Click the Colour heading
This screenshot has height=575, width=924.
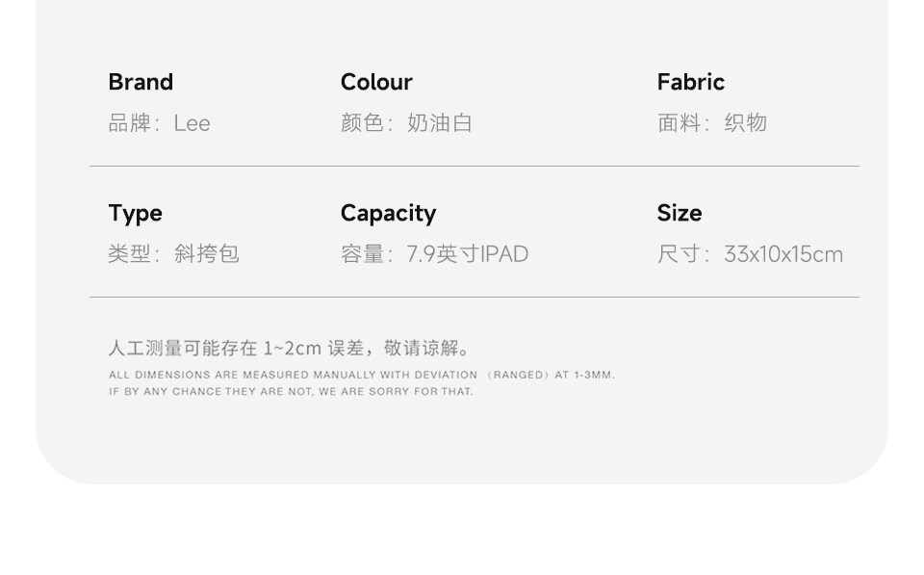[376, 82]
